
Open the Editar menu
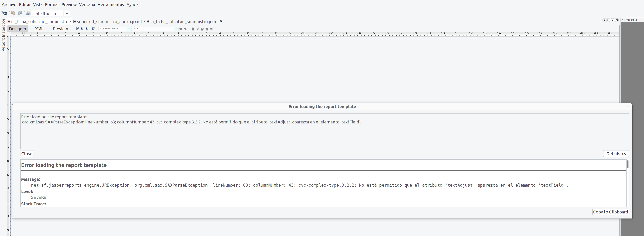point(25,4)
